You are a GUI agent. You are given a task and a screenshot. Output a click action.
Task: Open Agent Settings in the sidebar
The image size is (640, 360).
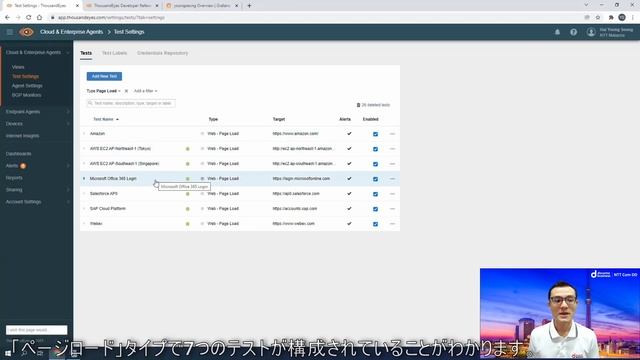tap(27, 86)
